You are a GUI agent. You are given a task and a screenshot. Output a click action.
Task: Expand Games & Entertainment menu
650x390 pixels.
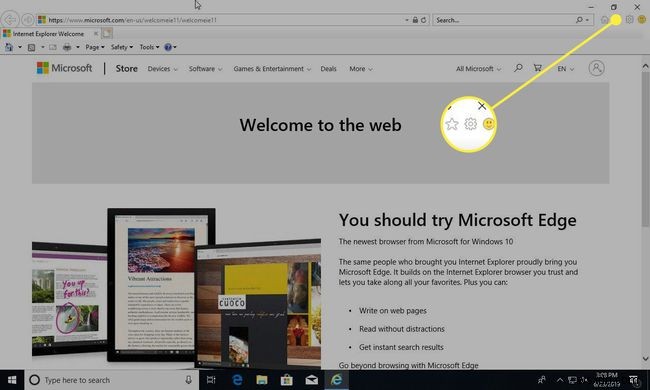point(272,69)
